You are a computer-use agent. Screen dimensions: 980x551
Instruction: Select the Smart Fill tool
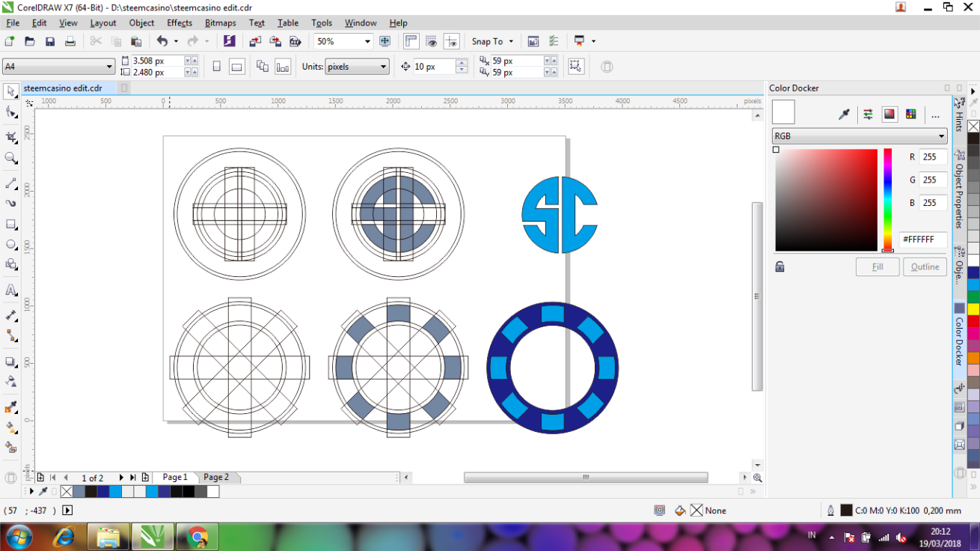click(11, 448)
